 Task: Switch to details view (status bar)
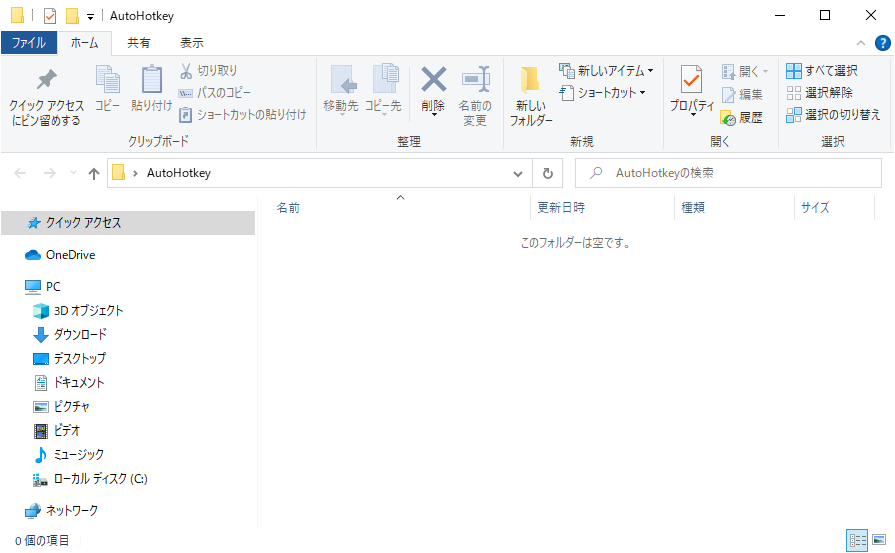tap(857, 540)
